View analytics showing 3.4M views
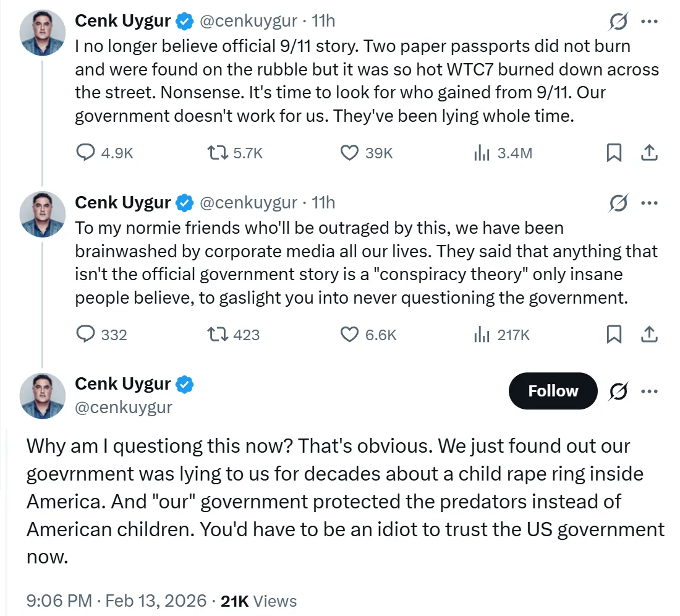The image size is (680, 616). 482,153
